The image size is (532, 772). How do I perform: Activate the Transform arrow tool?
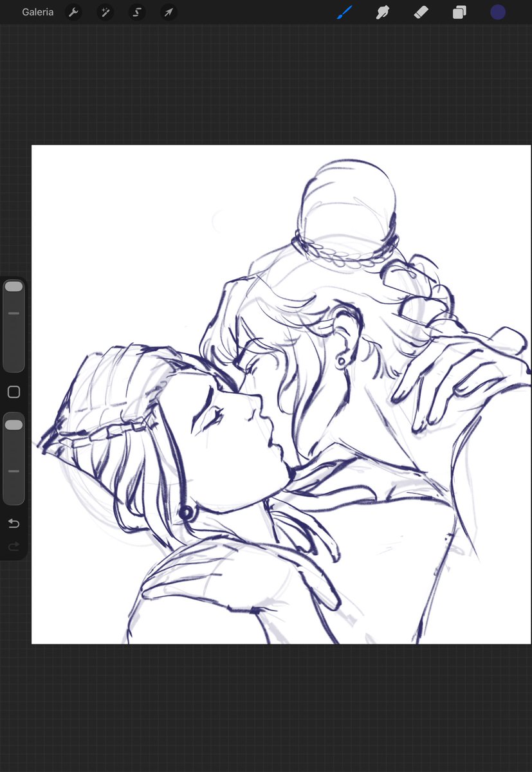coord(168,12)
